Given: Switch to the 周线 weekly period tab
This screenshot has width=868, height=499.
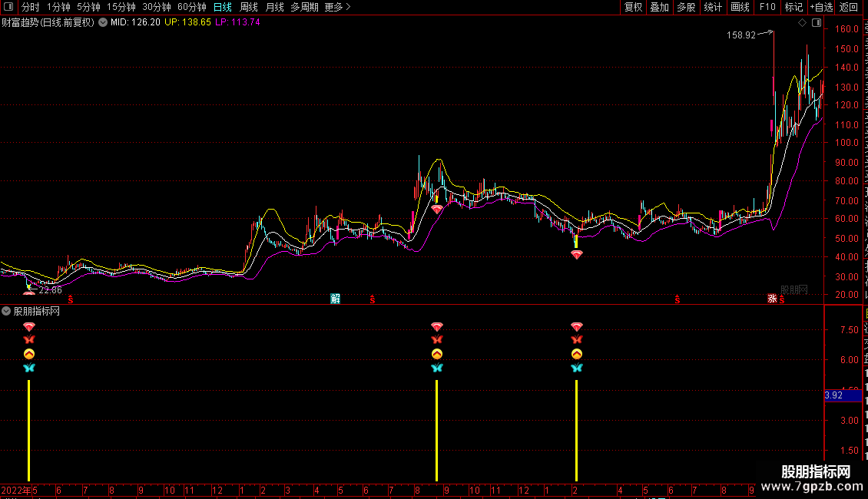Looking at the screenshot, I should click(x=249, y=7).
